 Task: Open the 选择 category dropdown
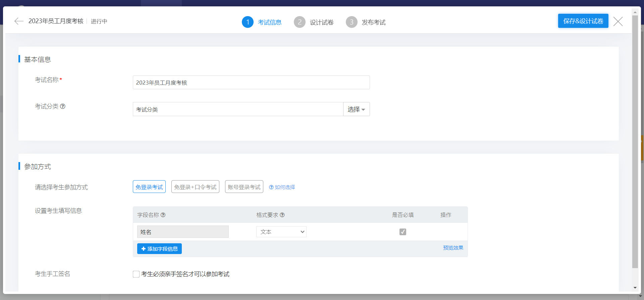pos(356,109)
